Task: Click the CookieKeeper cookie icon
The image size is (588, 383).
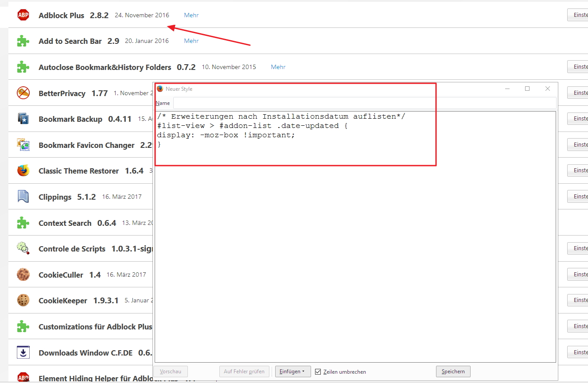Action: click(23, 300)
